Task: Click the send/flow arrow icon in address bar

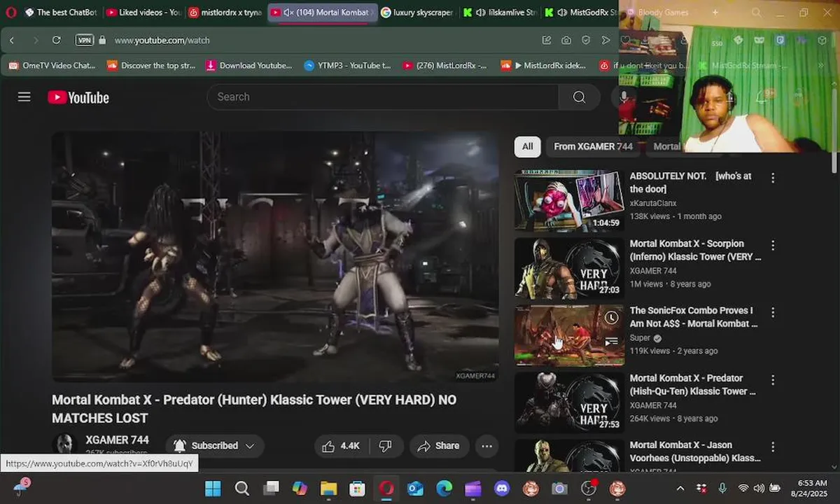Action: [x=606, y=41]
